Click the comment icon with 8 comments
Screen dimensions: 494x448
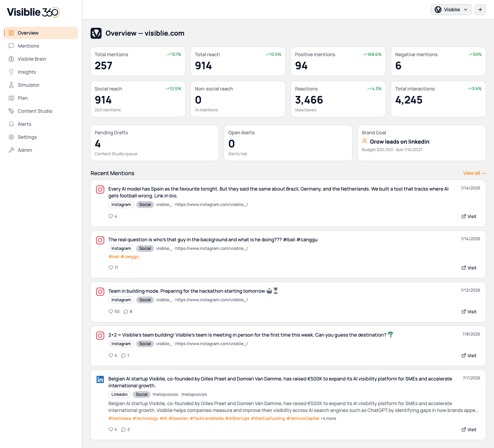126,312
